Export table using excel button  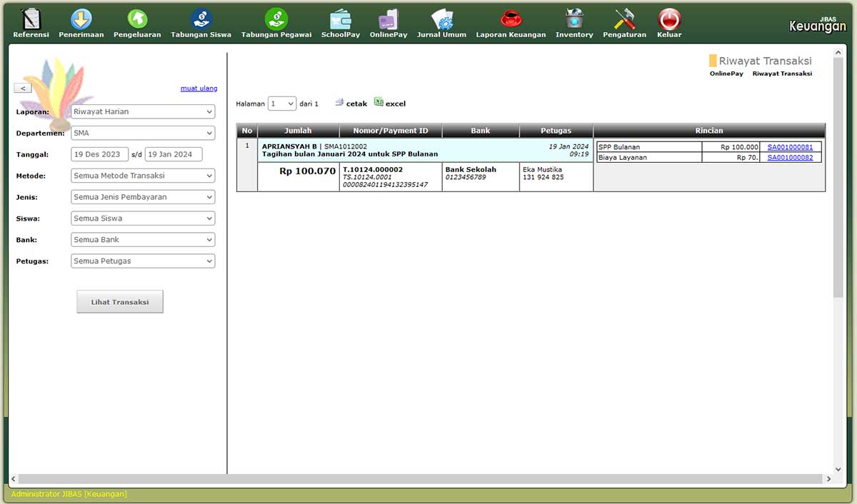pyautogui.click(x=390, y=104)
